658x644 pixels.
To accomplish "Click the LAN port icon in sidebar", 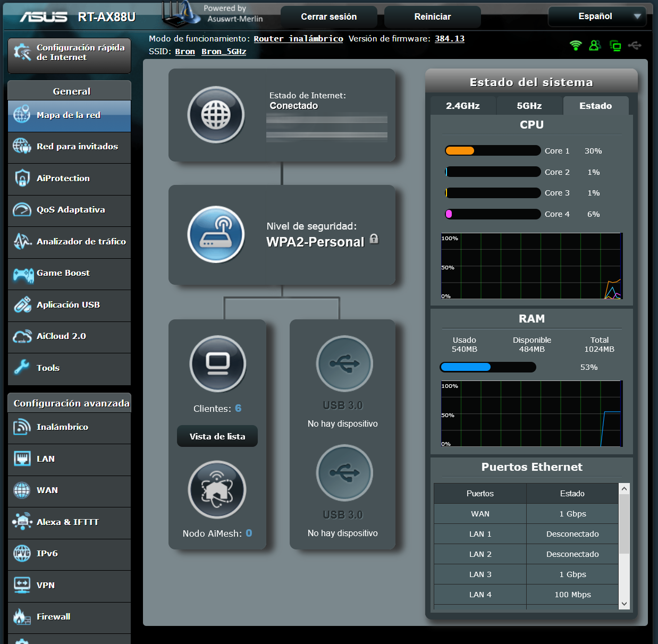I will (22, 459).
